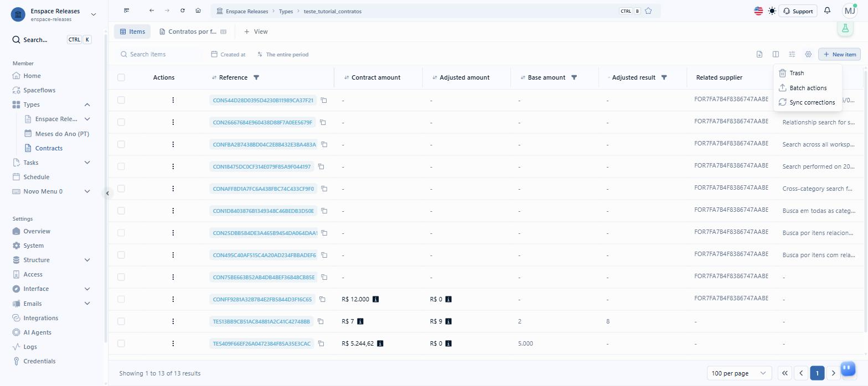The width and height of the screenshot is (868, 386).
Task: Check the row TES13BB9CB51ACB4881A2C41C42748BB
Action: 121,321
